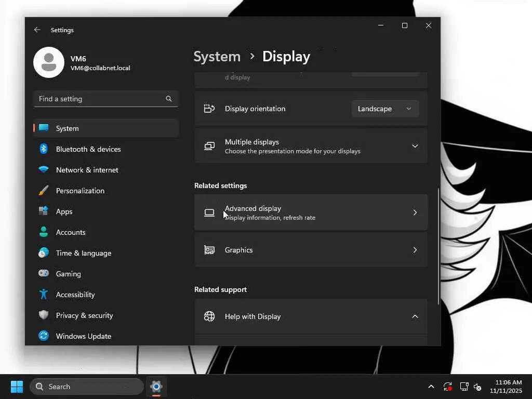Go to Personalization settings

(106, 191)
